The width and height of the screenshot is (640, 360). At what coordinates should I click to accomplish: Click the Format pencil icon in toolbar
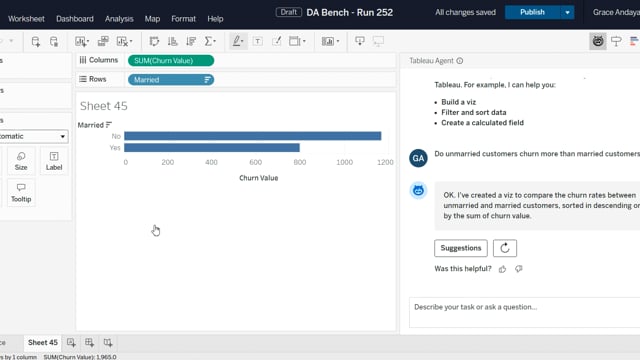tap(276, 41)
